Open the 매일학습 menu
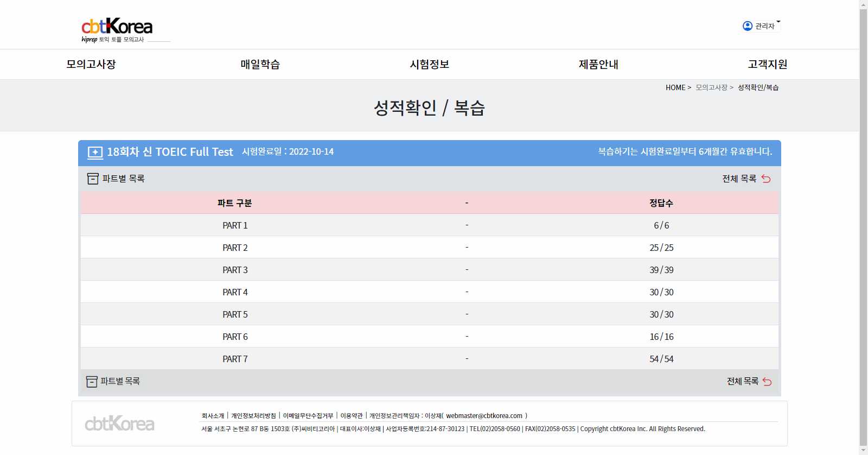The image size is (868, 455). pos(260,64)
